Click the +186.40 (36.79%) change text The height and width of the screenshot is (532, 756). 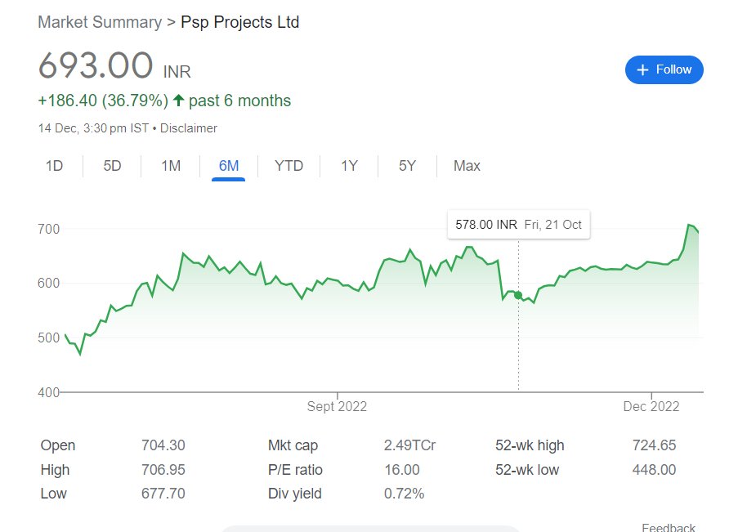103,101
